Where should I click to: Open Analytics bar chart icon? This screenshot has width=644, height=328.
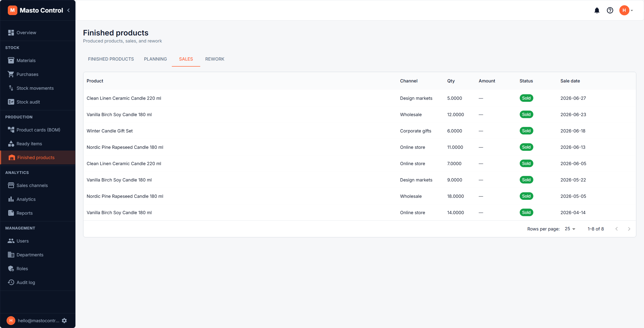click(11, 199)
